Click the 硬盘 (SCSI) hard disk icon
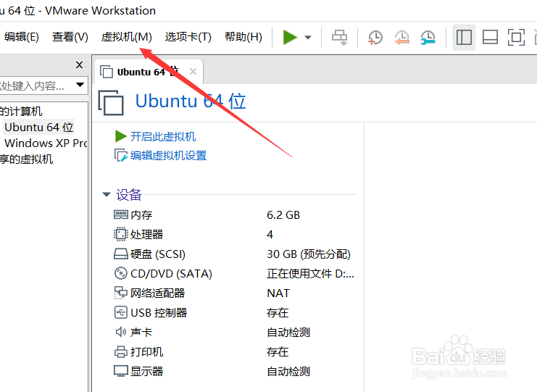This screenshot has height=392, width=537. pos(120,254)
